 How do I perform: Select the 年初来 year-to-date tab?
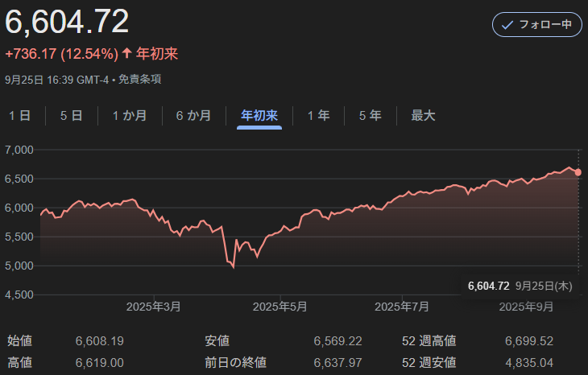259,116
